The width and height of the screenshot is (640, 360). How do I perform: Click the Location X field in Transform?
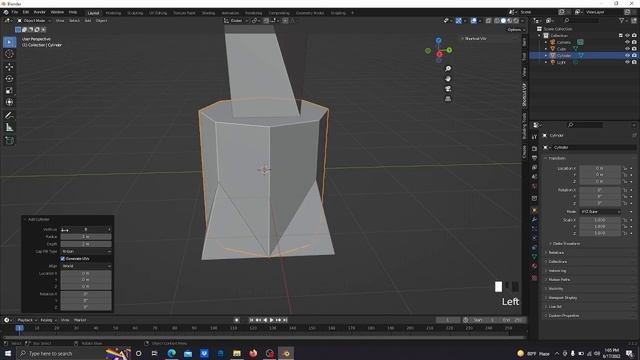pyautogui.click(x=600, y=168)
